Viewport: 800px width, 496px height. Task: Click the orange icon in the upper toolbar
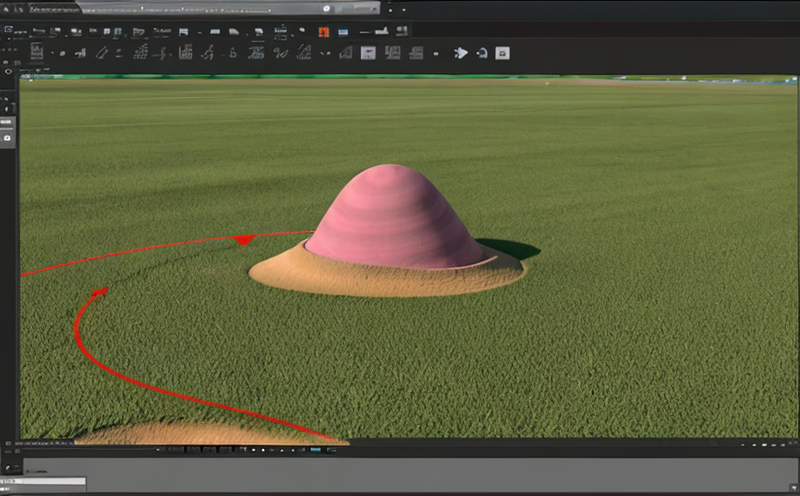pos(323,32)
